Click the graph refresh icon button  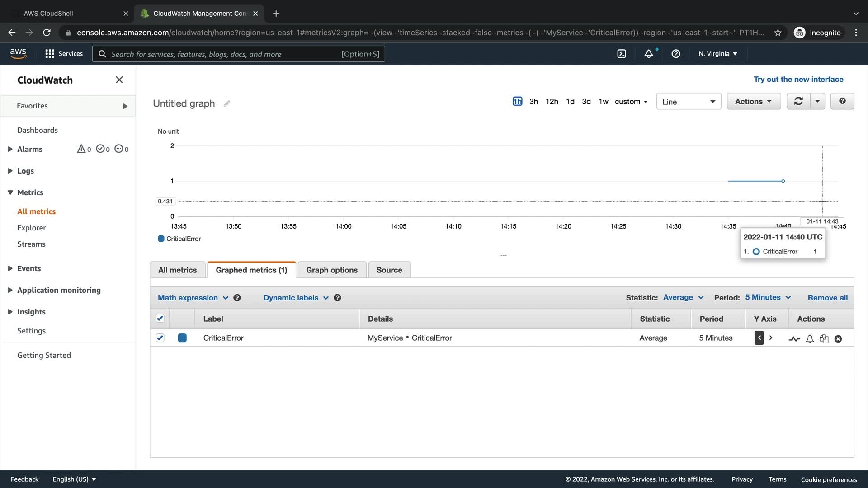[798, 101]
